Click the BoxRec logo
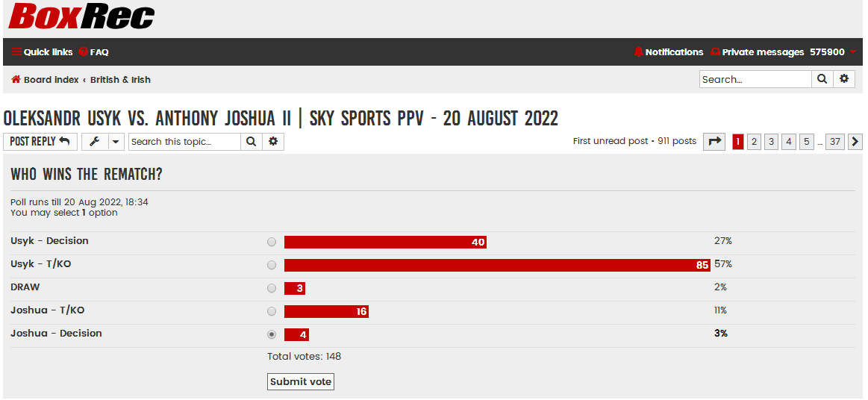This screenshot has width=868, height=400. tap(81, 16)
